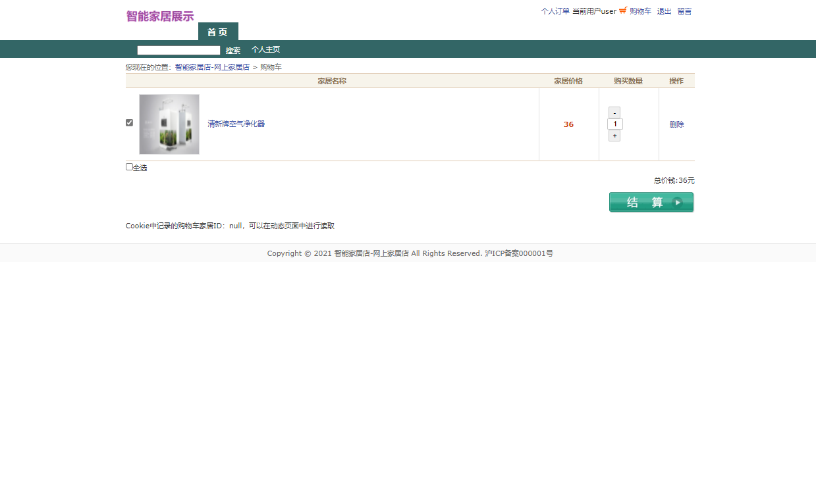Decrease the purchase quantity with the - button
816x504 pixels.
pyautogui.click(x=614, y=112)
